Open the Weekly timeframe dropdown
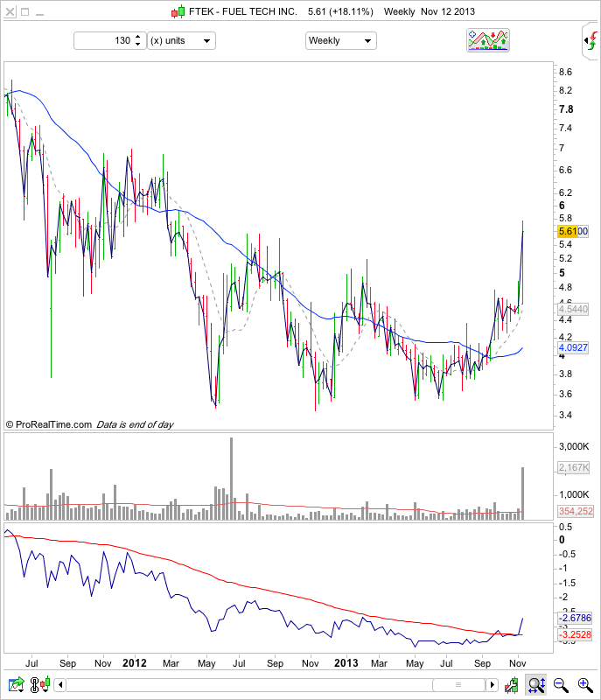601x700 pixels. (x=341, y=40)
